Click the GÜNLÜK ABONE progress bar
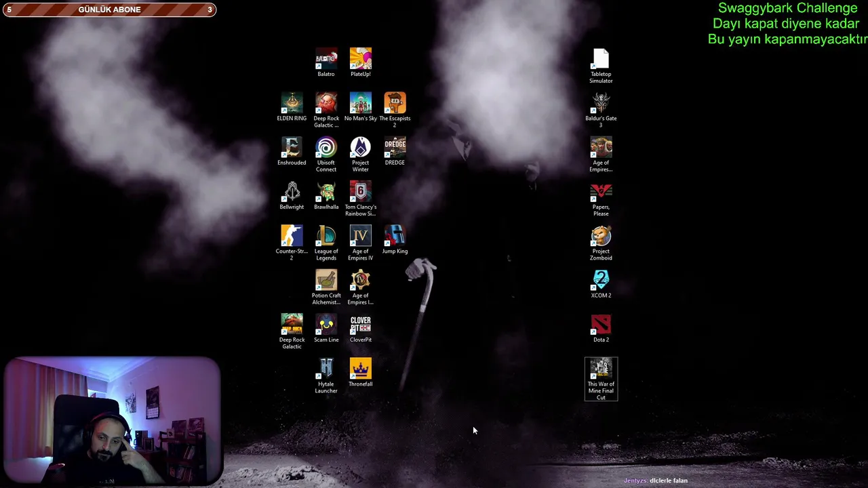 coord(109,9)
